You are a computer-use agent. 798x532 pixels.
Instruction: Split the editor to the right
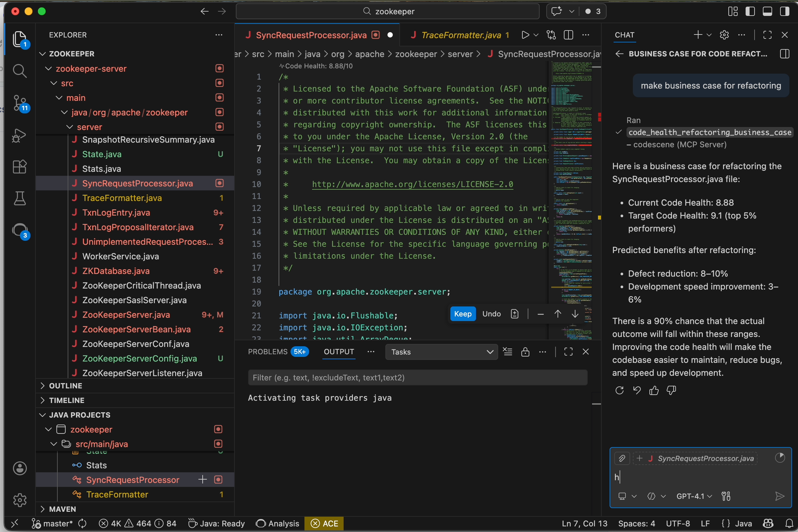pos(568,35)
